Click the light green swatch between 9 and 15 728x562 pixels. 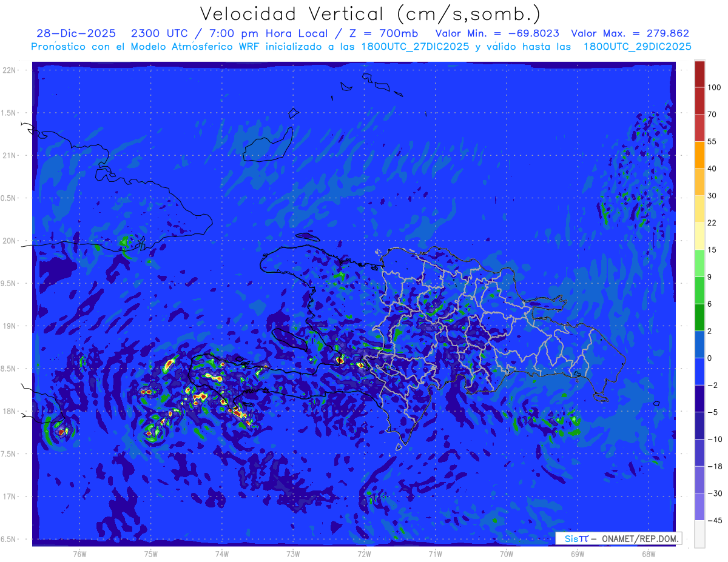point(699,263)
